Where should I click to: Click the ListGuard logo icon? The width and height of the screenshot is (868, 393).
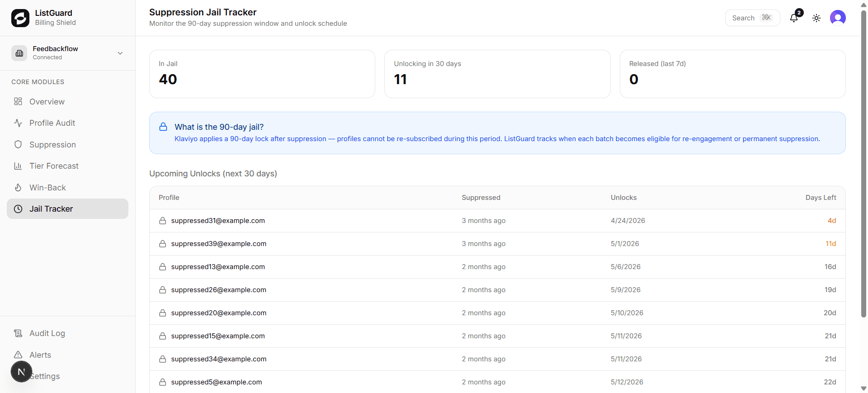coord(20,18)
